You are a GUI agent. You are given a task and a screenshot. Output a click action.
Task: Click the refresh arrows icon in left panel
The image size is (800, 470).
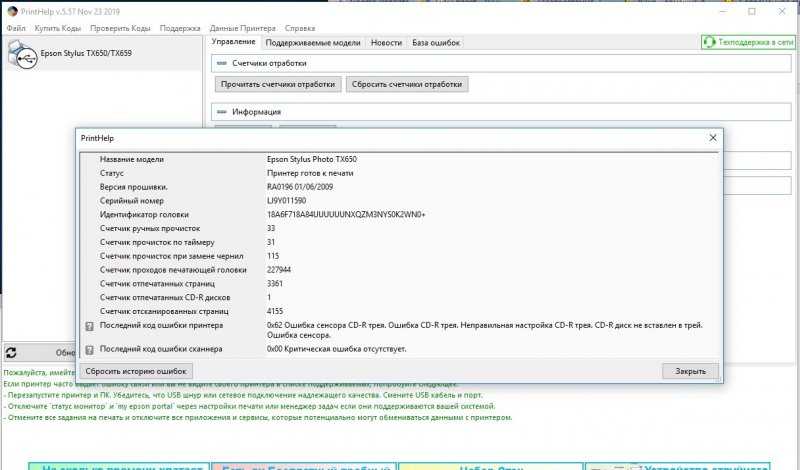[12, 352]
